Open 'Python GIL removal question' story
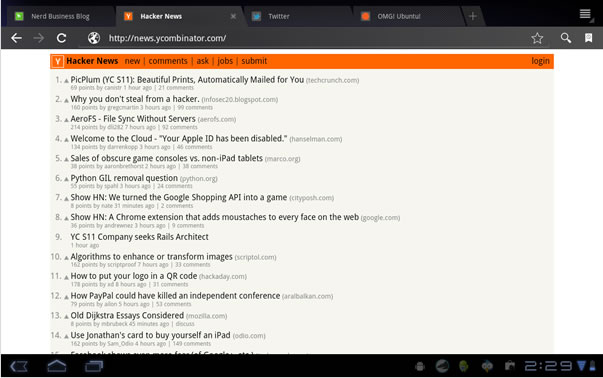Screen dimensions: 603x378 (x=124, y=178)
